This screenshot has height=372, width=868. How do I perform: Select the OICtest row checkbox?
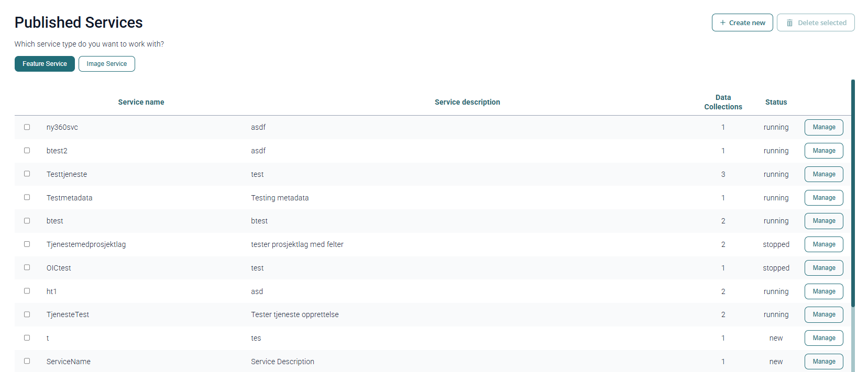click(x=27, y=267)
